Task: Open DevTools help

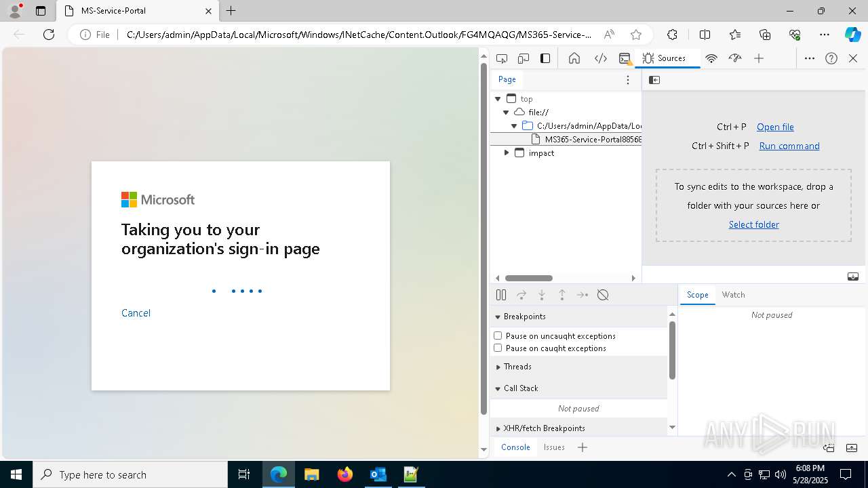Action: (x=831, y=58)
